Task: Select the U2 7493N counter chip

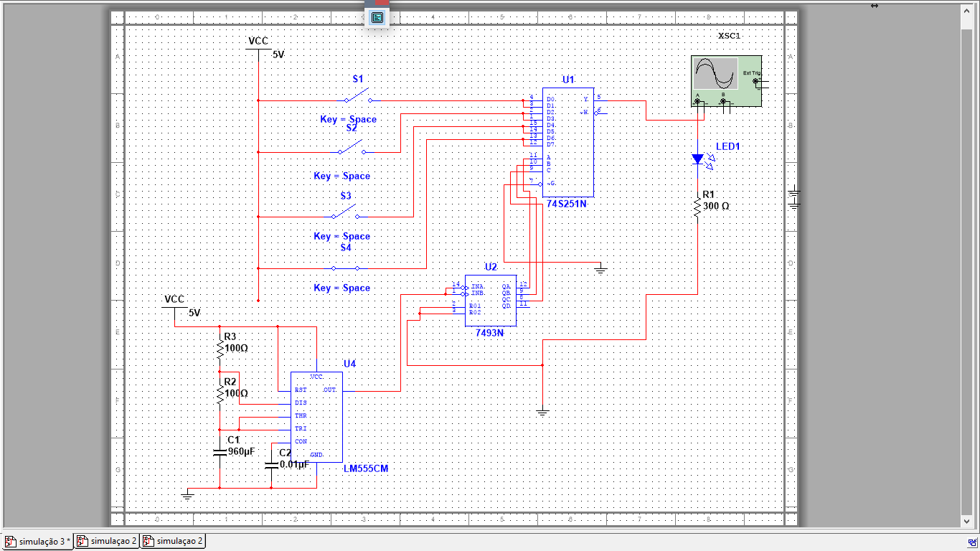Action: pyautogui.click(x=490, y=300)
